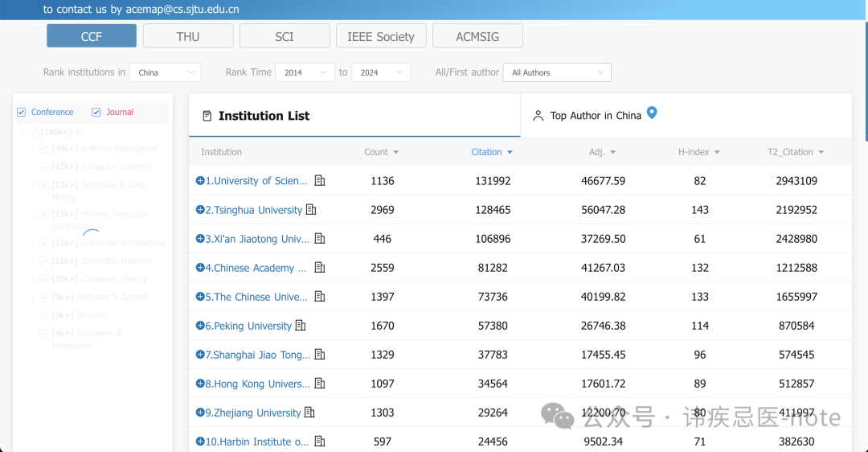Click the Institution column header

(x=222, y=152)
